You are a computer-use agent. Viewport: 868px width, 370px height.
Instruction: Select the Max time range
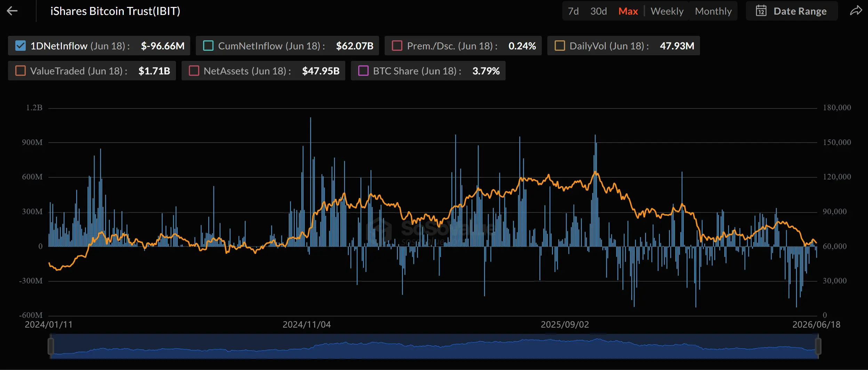point(628,11)
